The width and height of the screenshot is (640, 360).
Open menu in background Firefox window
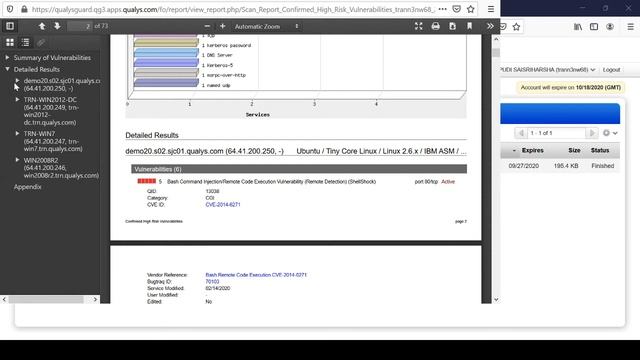tap(630, 27)
